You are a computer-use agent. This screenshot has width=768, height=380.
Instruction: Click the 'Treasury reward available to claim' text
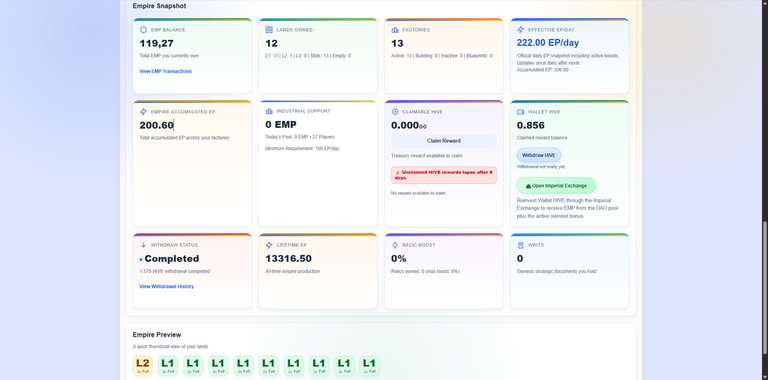427,156
